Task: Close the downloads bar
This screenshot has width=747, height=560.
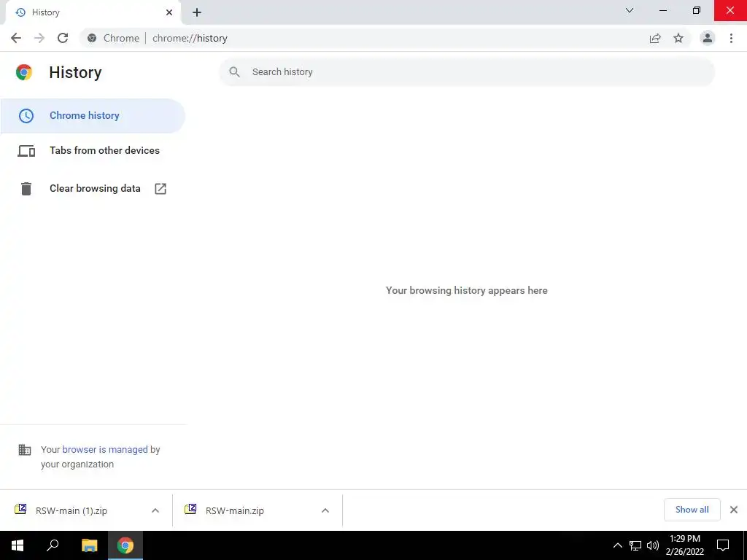Action: [734, 510]
